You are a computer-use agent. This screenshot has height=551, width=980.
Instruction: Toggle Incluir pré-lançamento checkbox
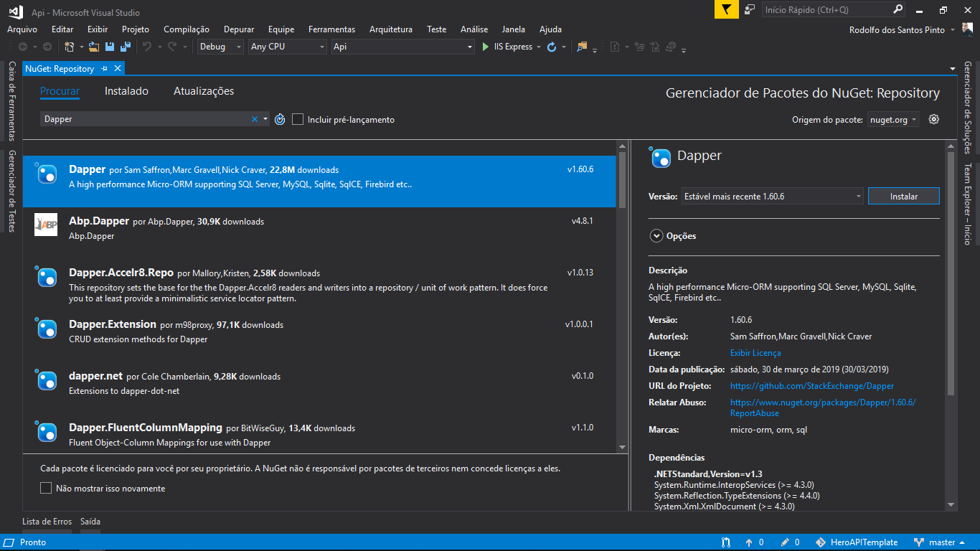click(x=298, y=119)
